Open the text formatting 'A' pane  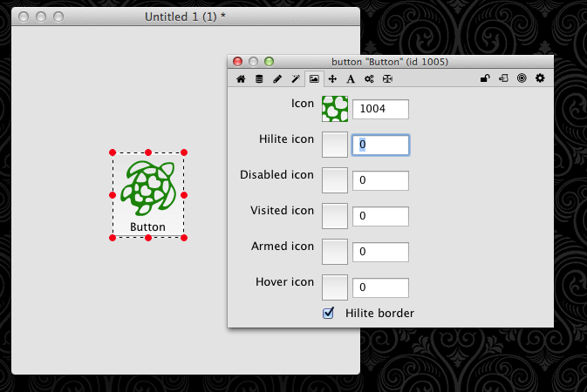pyautogui.click(x=351, y=78)
